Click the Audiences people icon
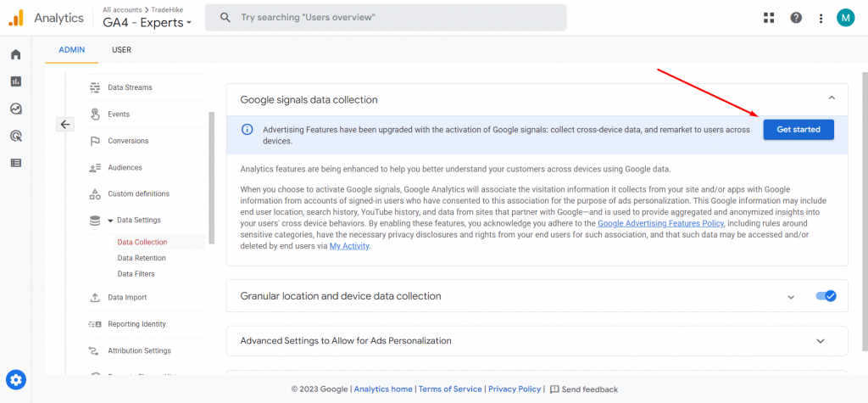 95,167
